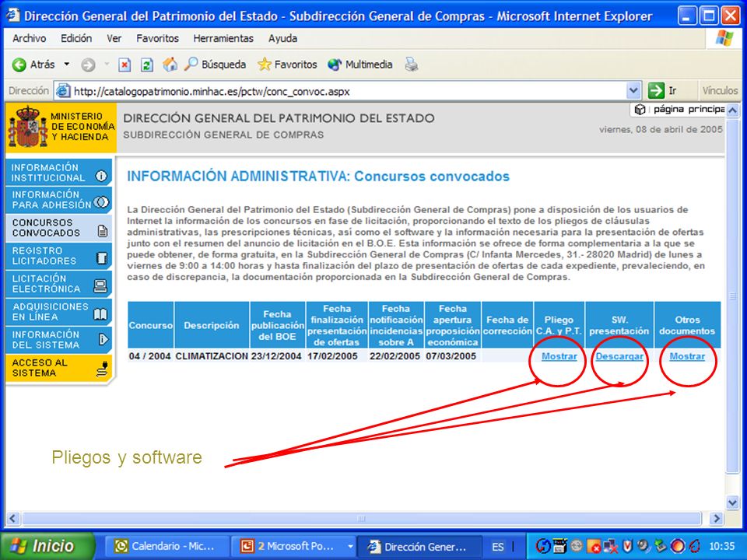Open the Atrás history dropdown arrow
747x560 pixels.
point(67,65)
